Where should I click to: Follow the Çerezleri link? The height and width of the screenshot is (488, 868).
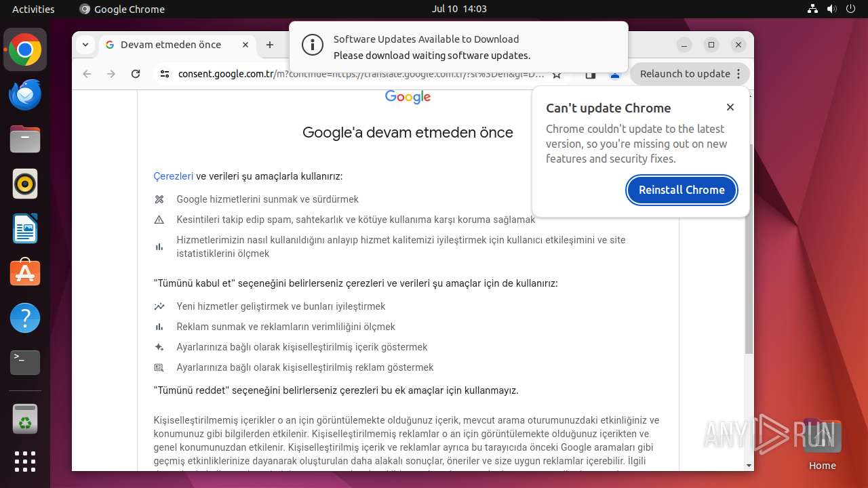point(174,176)
